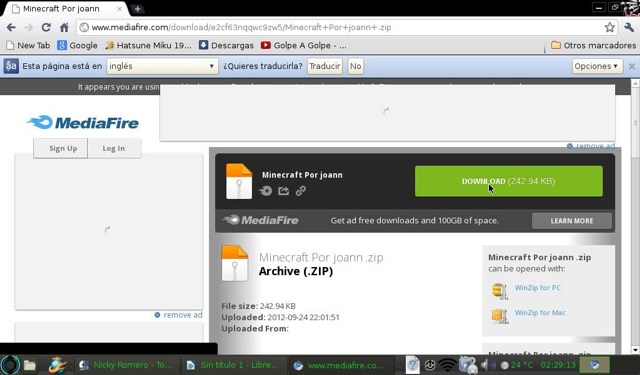Click the copy link chain icon
The image size is (640, 375).
(301, 191)
